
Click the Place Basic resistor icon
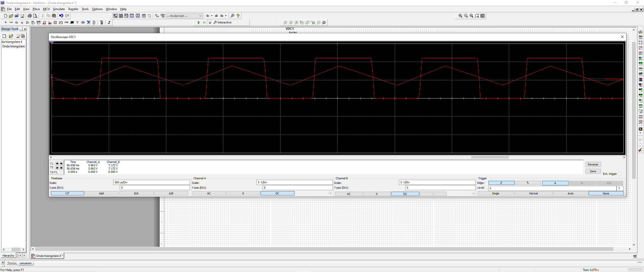point(11,23)
